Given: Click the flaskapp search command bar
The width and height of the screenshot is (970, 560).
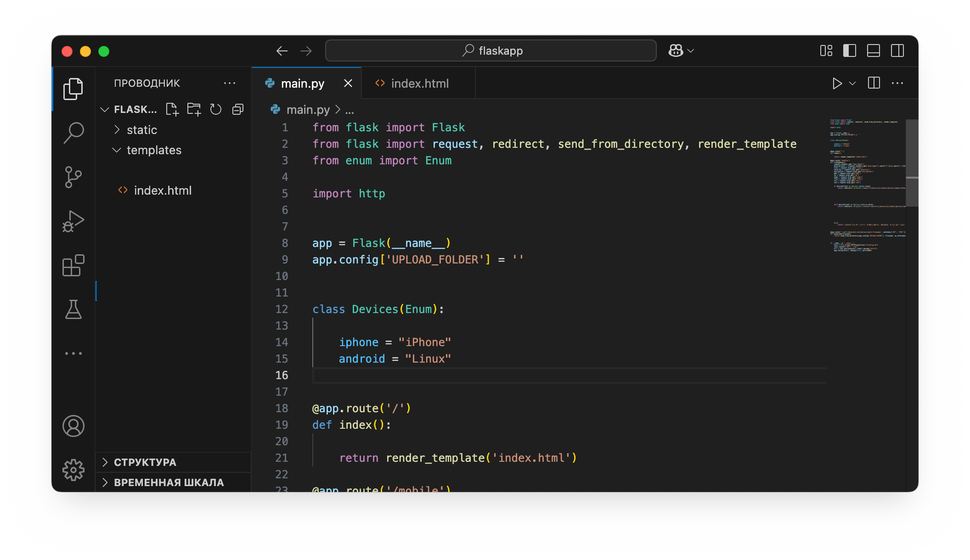Looking at the screenshot, I should 491,50.
